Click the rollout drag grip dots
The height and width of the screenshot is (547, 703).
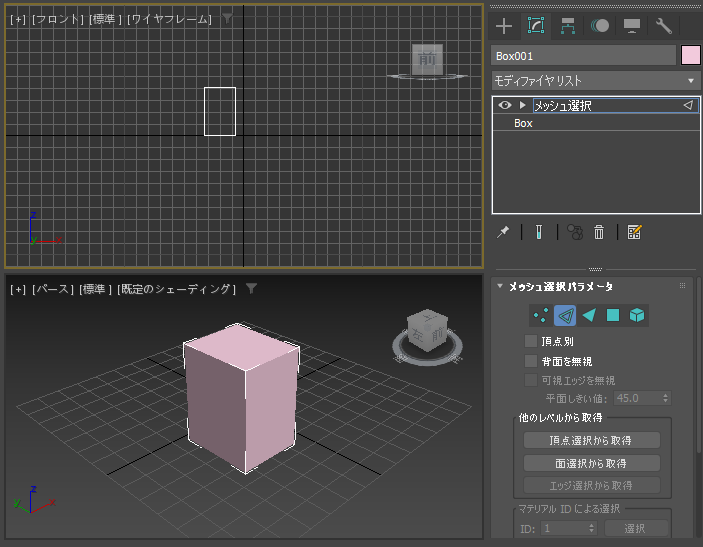click(x=682, y=286)
